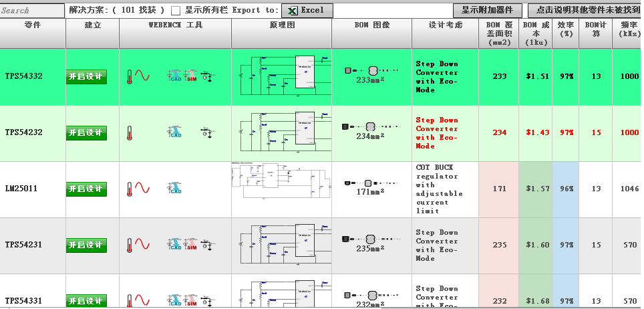Sort by BOM 覆盖面积 (mm2) column header

pyautogui.click(x=498, y=33)
